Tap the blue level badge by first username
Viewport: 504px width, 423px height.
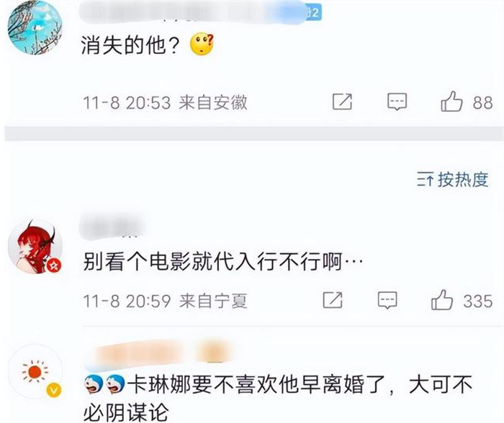pyautogui.click(x=312, y=13)
